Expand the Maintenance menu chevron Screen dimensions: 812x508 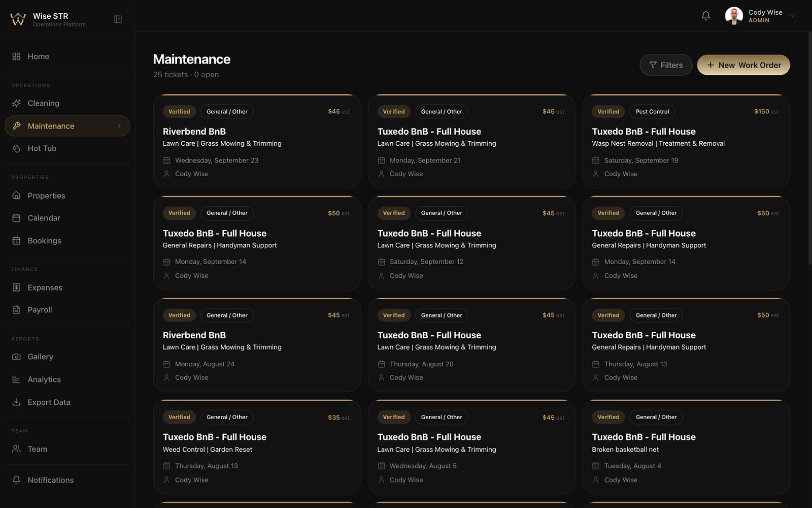pos(119,126)
